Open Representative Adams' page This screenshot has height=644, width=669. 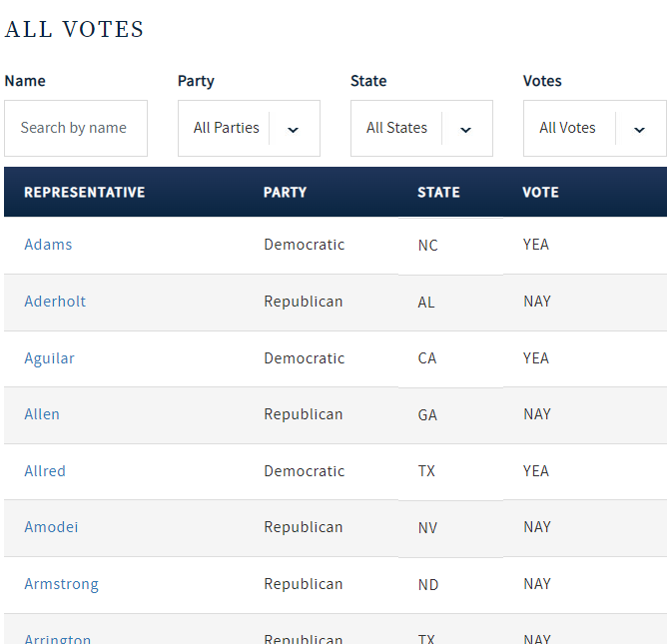coord(48,245)
